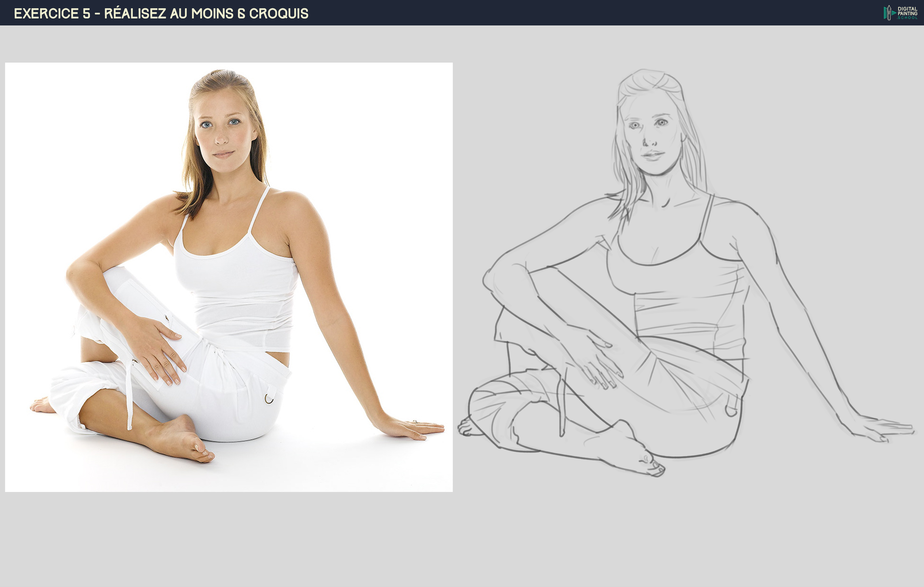Select the reference photo on the left

[229, 277]
